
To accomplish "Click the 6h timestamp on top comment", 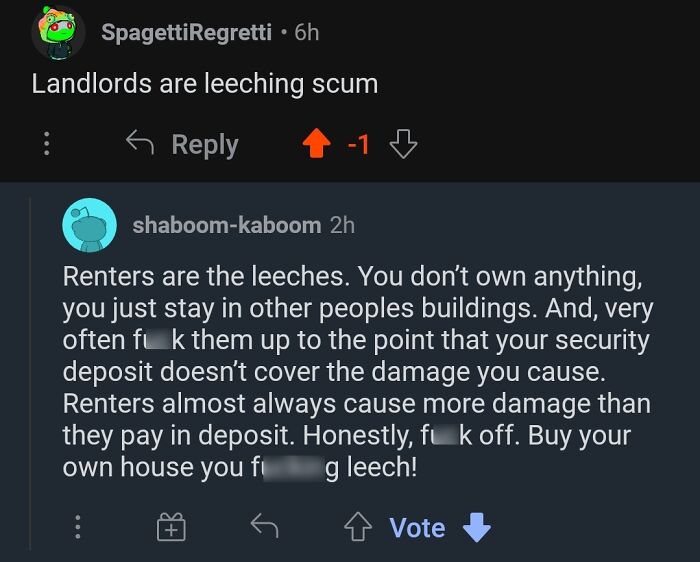I will coord(307,32).
